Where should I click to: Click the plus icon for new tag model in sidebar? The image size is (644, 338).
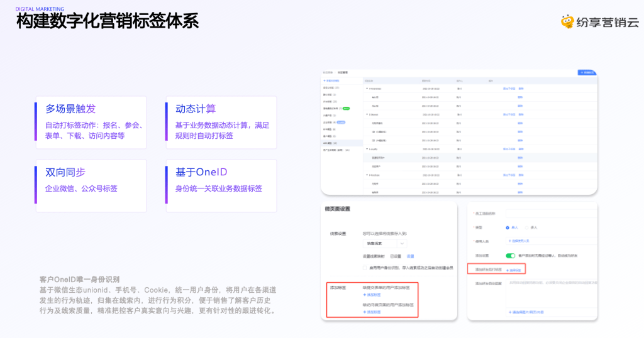(325, 81)
